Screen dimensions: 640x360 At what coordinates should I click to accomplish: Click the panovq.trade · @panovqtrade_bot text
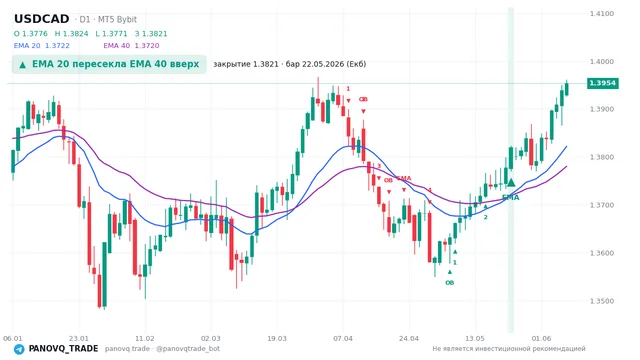(x=162, y=349)
